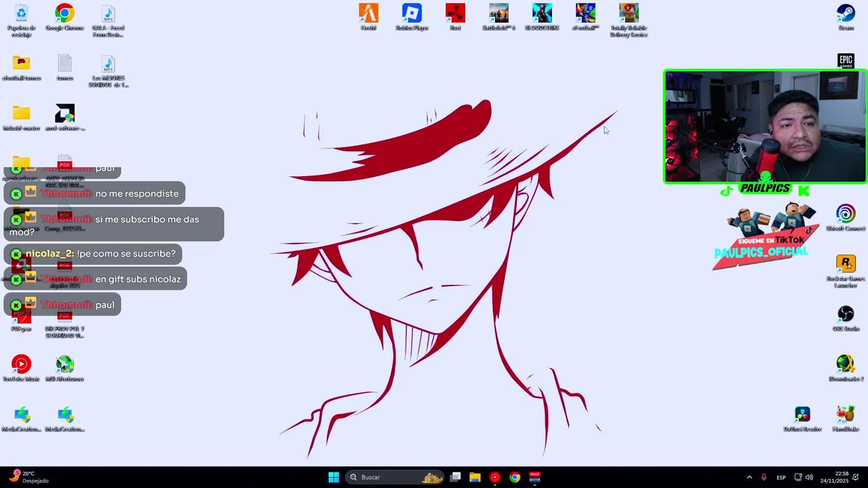Open the weather widget showing 20°C Despejado
This screenshot has height=488, width=868.
coord(28,477)
